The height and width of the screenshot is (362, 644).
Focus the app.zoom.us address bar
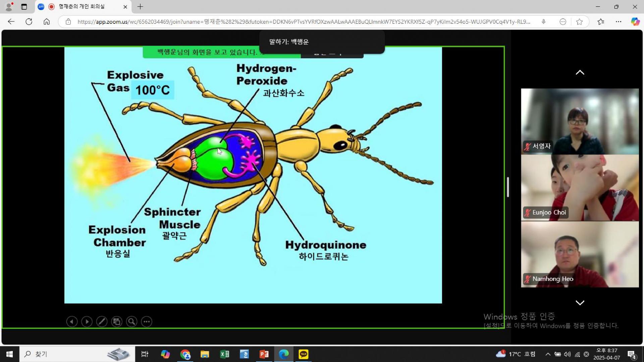click(x=304, y=22)
